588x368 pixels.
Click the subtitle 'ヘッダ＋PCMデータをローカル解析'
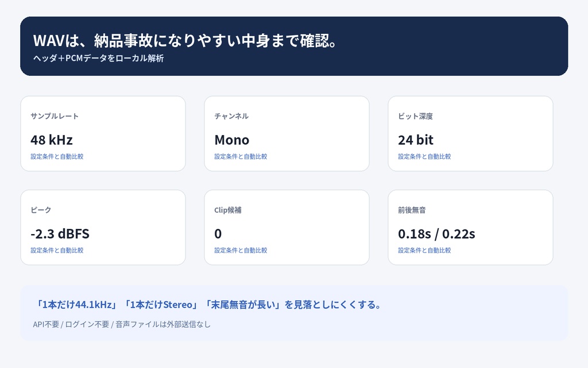click(98, 58)
